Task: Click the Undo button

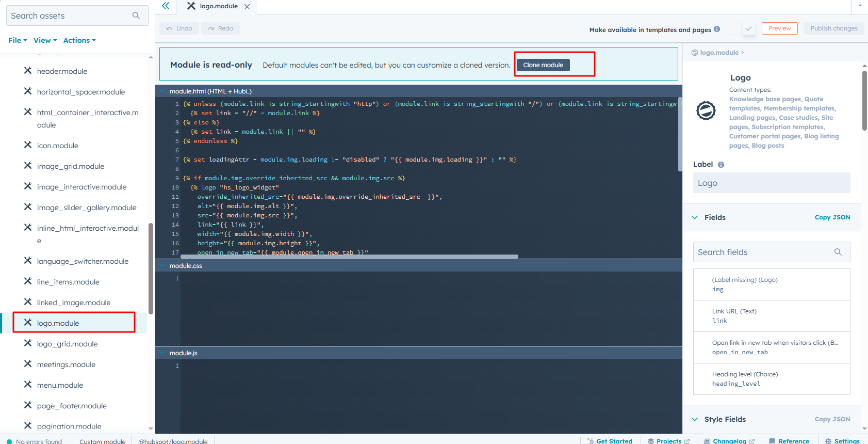Action: coord(179,28)
